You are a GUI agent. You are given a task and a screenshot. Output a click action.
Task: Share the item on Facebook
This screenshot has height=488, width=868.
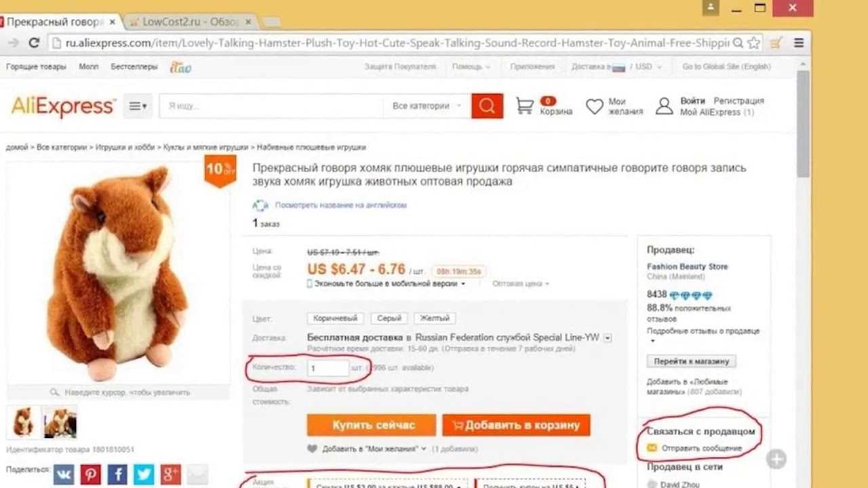117,474
